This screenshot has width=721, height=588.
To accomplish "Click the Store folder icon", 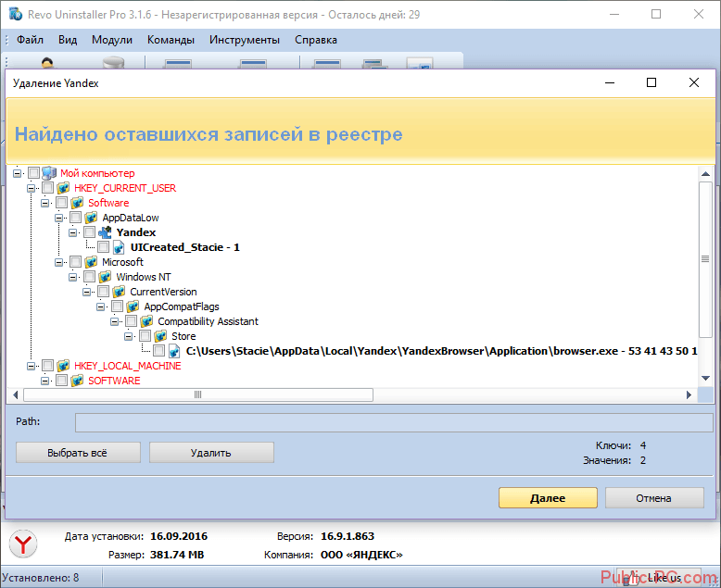I will coord(160,336).
